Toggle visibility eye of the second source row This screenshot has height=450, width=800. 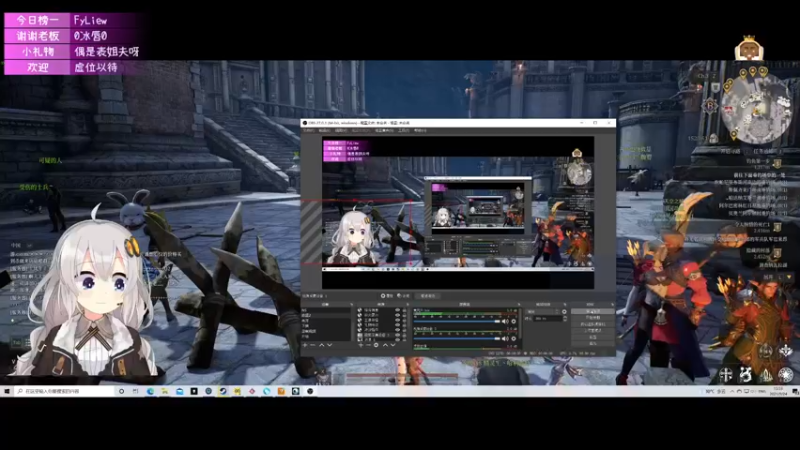point(397,315)
